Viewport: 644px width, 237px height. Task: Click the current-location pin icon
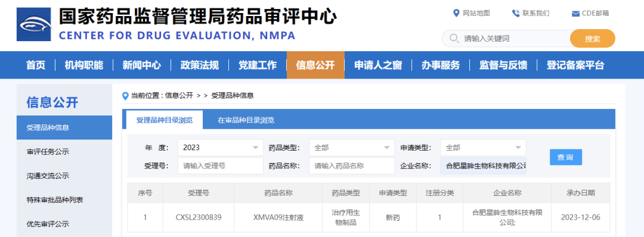pos(126,96)
